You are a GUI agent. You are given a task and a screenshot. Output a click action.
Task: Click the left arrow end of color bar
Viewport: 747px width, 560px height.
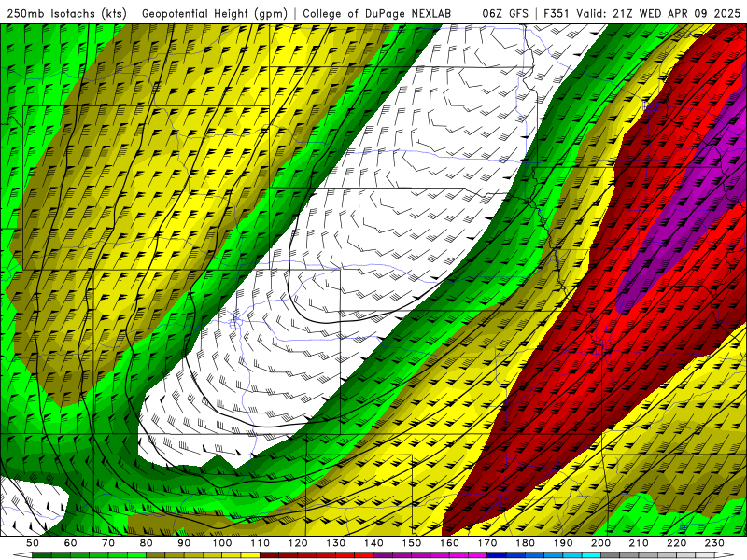tap(22, 555)
